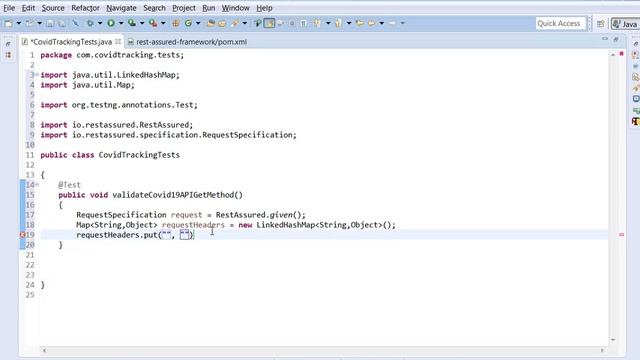
Task: Toggle Mark Occurrences in the toolbar
Action: click(269, 23)
